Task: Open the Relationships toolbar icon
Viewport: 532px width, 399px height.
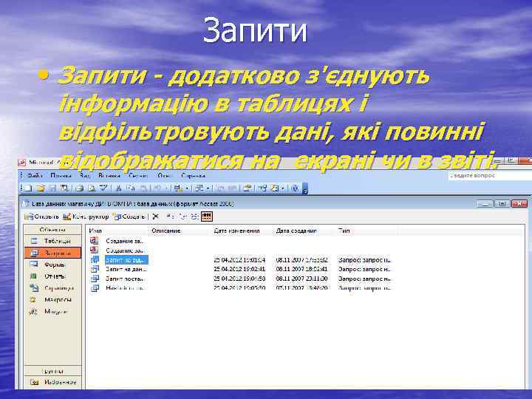Action: click(x=262, y=188)
